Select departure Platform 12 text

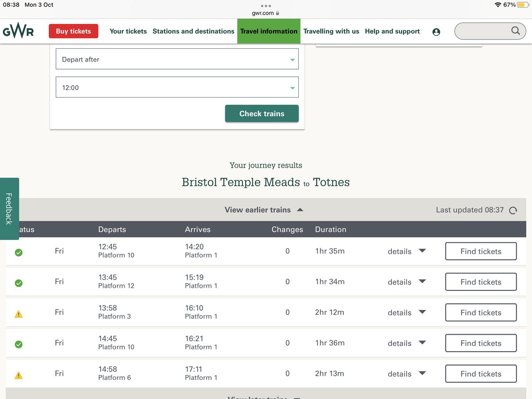116,286
